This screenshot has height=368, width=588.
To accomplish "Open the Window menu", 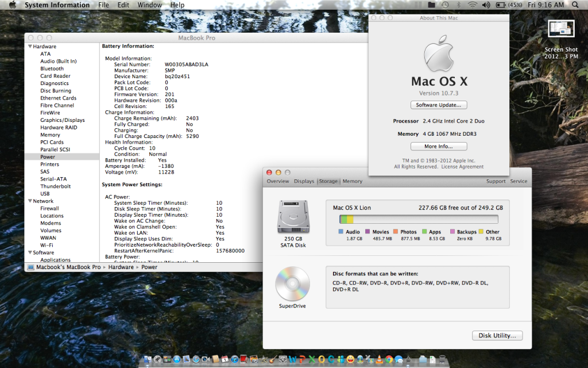I will point(150,5).
